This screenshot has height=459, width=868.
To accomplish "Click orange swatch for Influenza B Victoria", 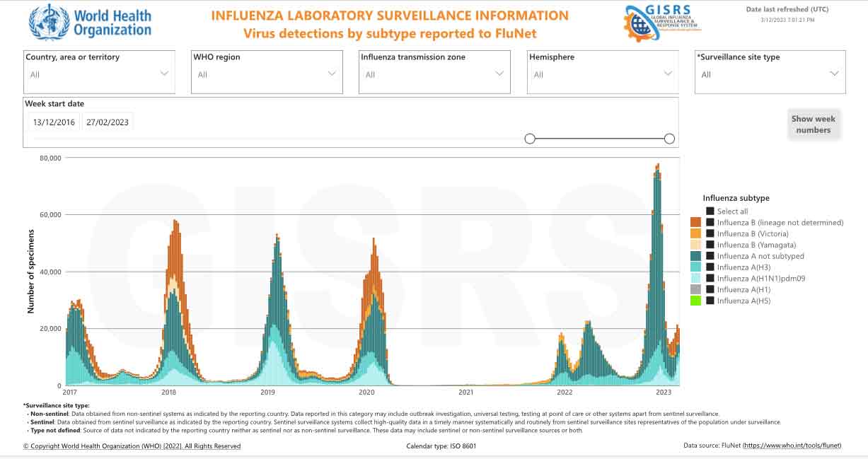I will point(695,233).
